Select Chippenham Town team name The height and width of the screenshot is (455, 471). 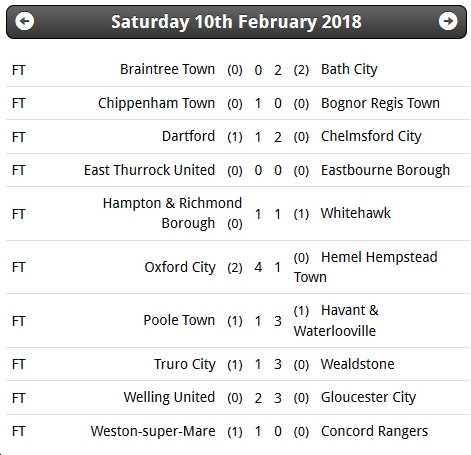tap(156, 103)
